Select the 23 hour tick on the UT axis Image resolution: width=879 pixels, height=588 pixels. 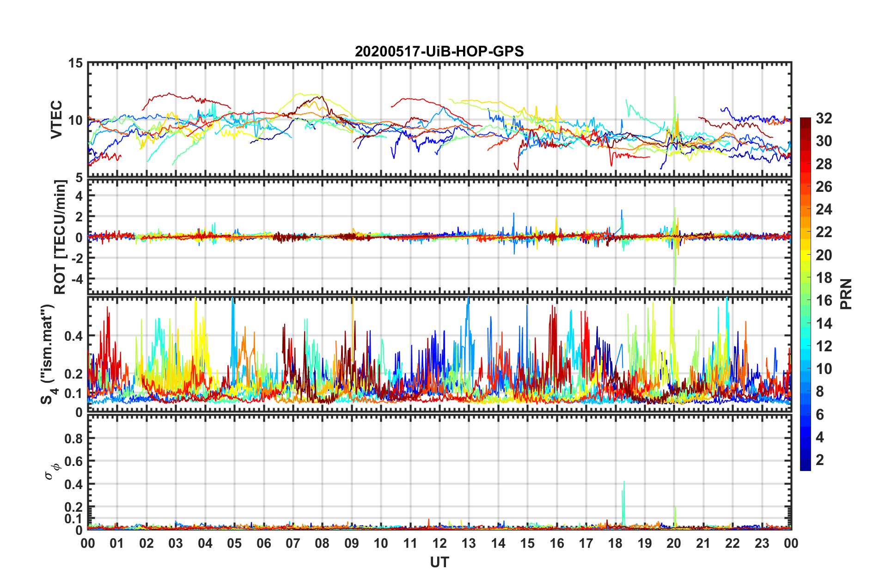coord(762,543)
